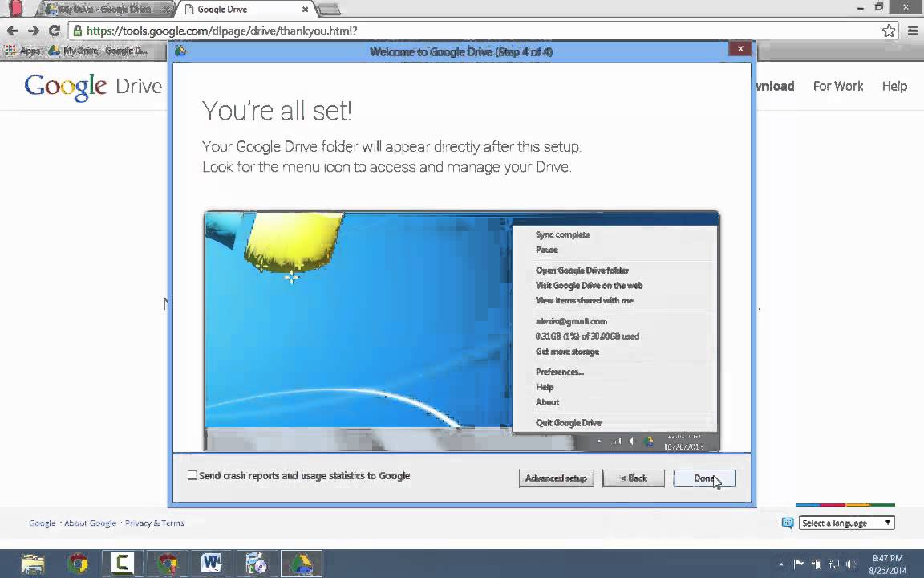Click Done to finish Google Drive setup
Image resolution: width=924 pixels, height=578 pixels.
[x=703, y=478]
